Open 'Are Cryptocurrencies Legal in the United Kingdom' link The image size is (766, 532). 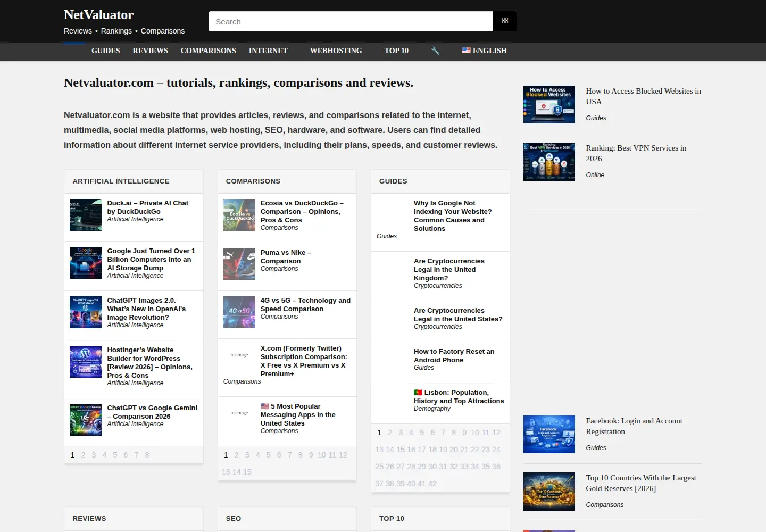pyautogui.click(x=449, y=269)
